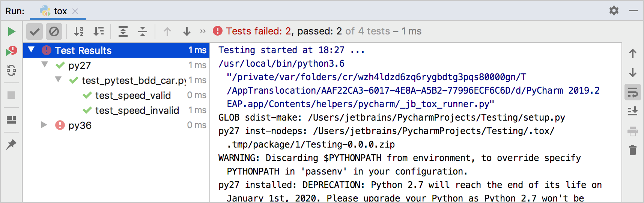The width and height of the screenshot is (644, 203).
Task: Toggle Show Passed tests filter
Action: click(x=35, y=31)
